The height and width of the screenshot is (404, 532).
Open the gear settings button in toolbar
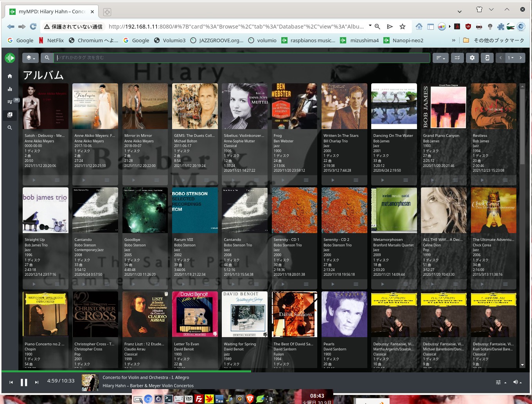(472, 58)
